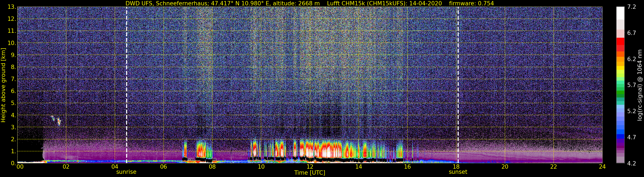The image size is (644, 177).
Task: Click the '11.' height axis tick label
Action: click(x=12, y=31)
